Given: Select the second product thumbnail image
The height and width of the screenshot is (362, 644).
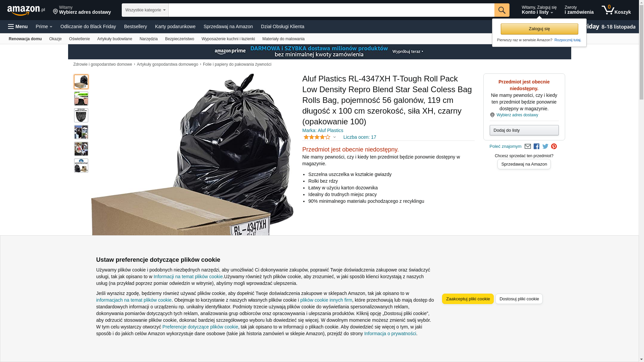Looking at the screenshot, I should coord(81,99).
